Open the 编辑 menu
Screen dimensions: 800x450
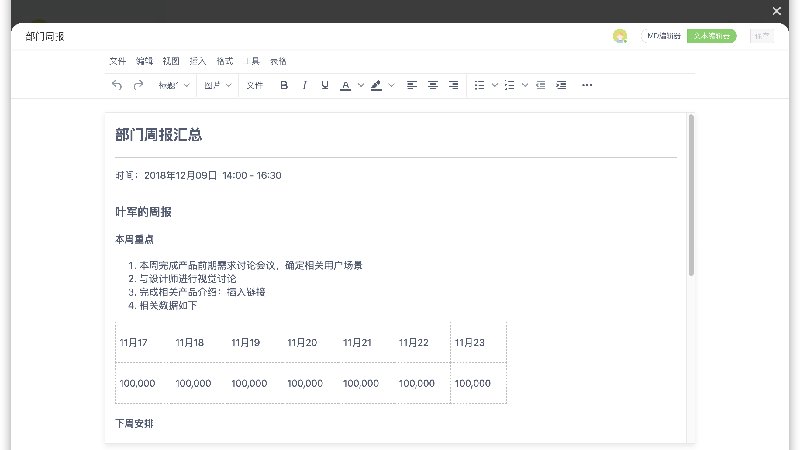[x=144, y=61]
